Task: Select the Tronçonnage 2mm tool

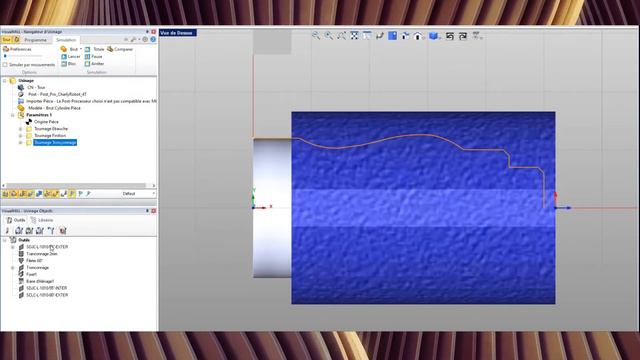Action: (x=42, y=254)
